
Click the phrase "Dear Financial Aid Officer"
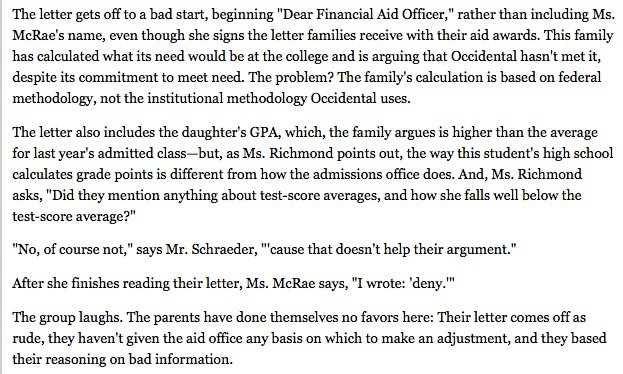[x=364, y=15]
